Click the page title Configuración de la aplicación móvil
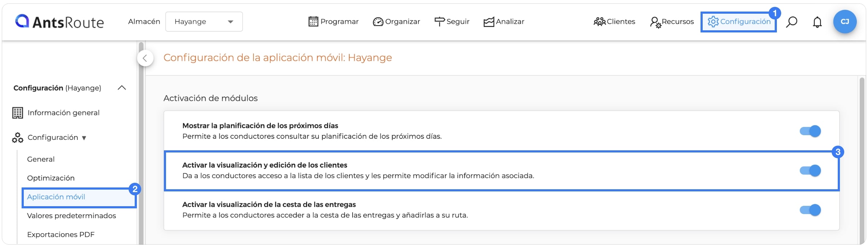The image size is (868, 248). pyautogui.click(x=278, y=58)
